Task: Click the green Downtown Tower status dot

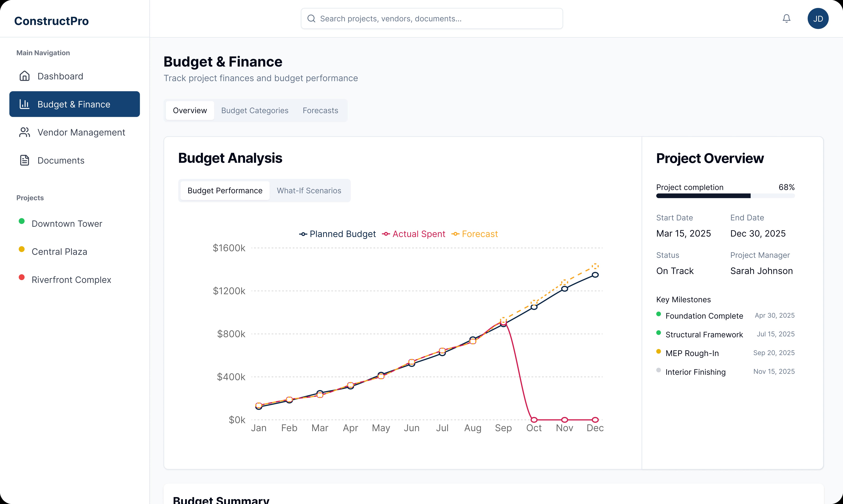Action: (22, 221)
